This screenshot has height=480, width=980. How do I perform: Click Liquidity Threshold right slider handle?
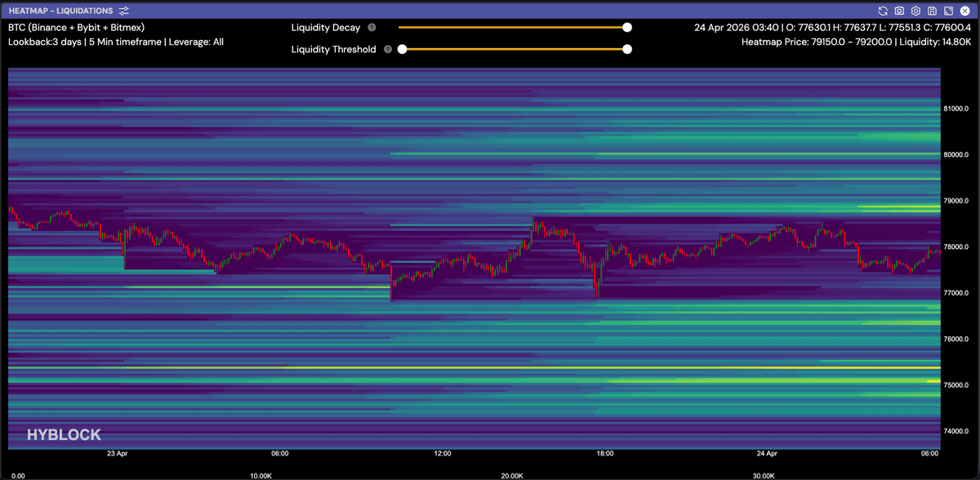pyautogui.click(x=627, y=49)
